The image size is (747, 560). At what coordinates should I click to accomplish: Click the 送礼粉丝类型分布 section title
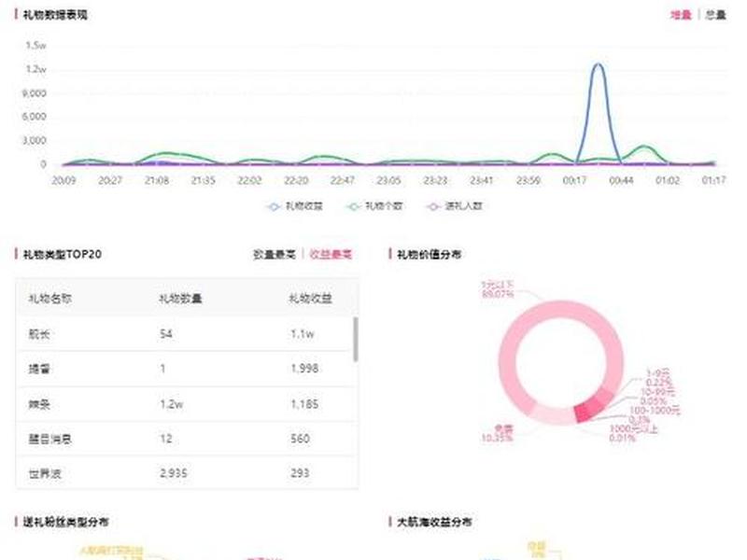[65, 522]
